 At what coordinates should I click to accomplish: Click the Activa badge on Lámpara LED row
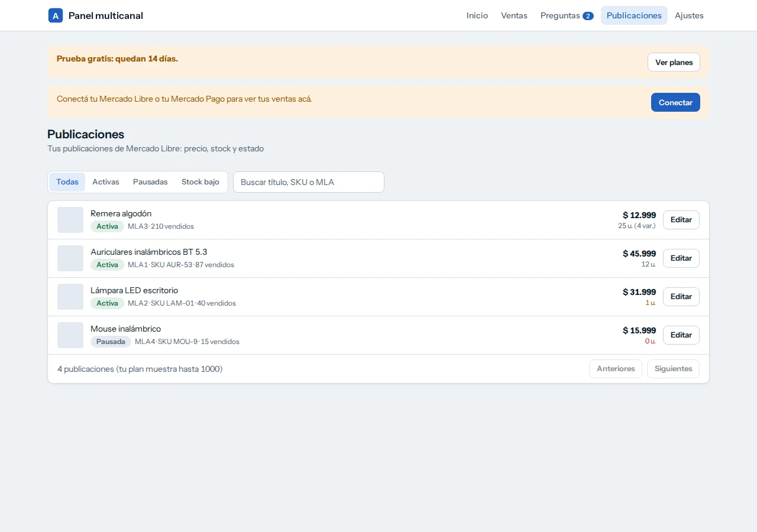(107, 303)
